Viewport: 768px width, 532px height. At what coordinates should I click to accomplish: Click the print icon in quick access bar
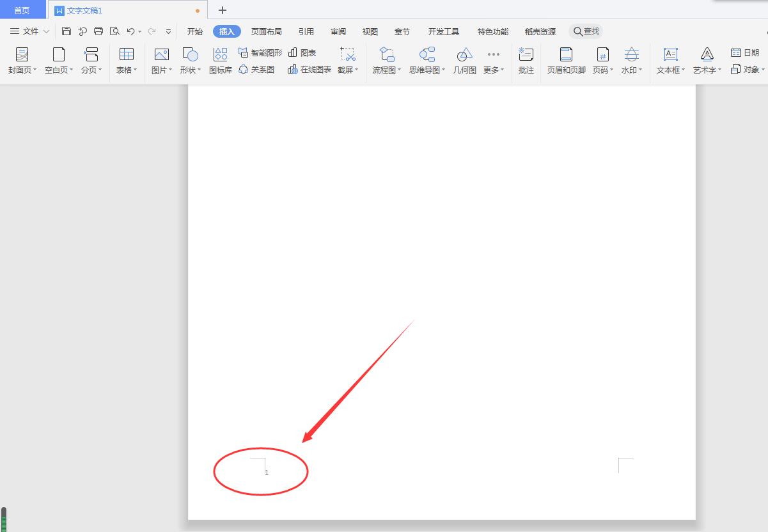pos(98,31)
